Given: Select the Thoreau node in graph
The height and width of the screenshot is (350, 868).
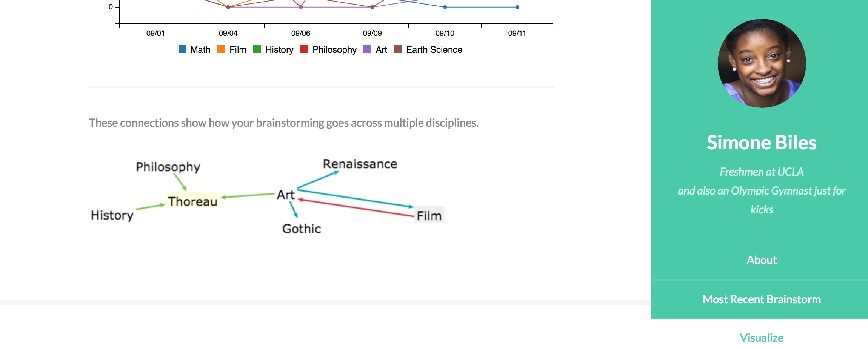Looking at the screenshot, I should (x=193, y=201).
